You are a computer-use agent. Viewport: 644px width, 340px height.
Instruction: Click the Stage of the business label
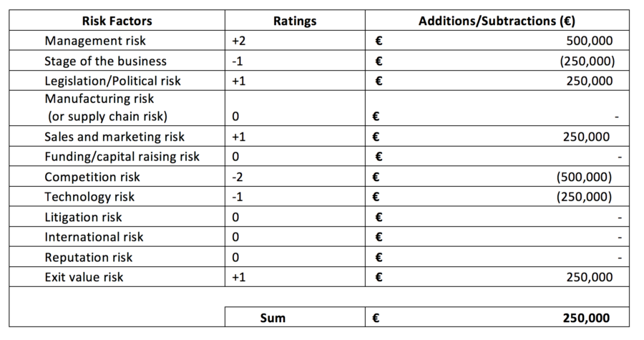[105, 61]
